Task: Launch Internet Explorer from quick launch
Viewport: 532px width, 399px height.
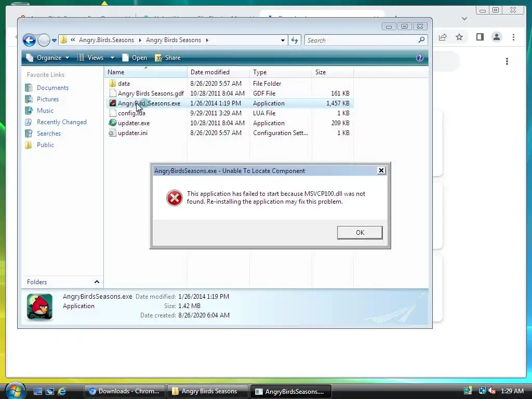Action: click(62, 392)
